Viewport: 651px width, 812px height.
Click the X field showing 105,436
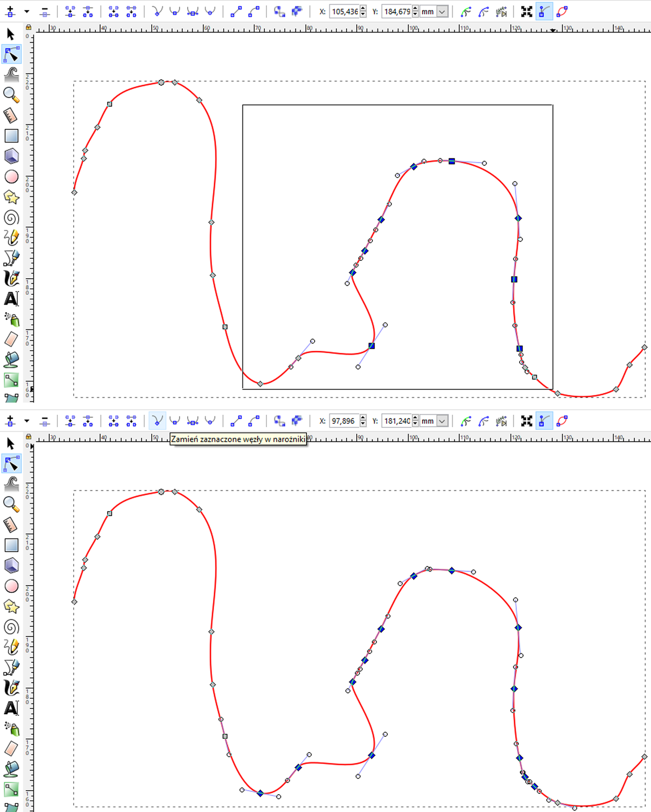[x=345, y=11]
